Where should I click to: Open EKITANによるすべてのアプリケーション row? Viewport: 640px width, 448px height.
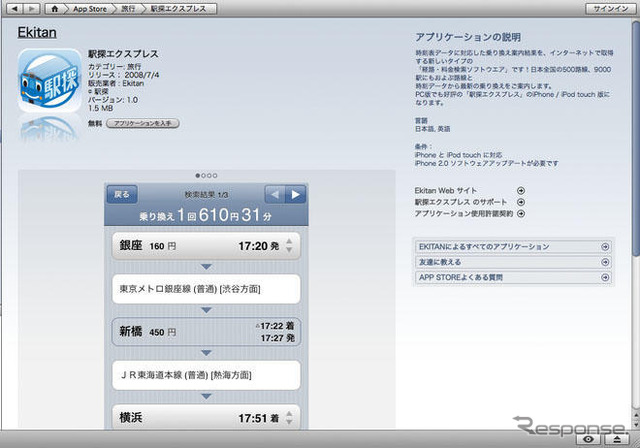513,247
